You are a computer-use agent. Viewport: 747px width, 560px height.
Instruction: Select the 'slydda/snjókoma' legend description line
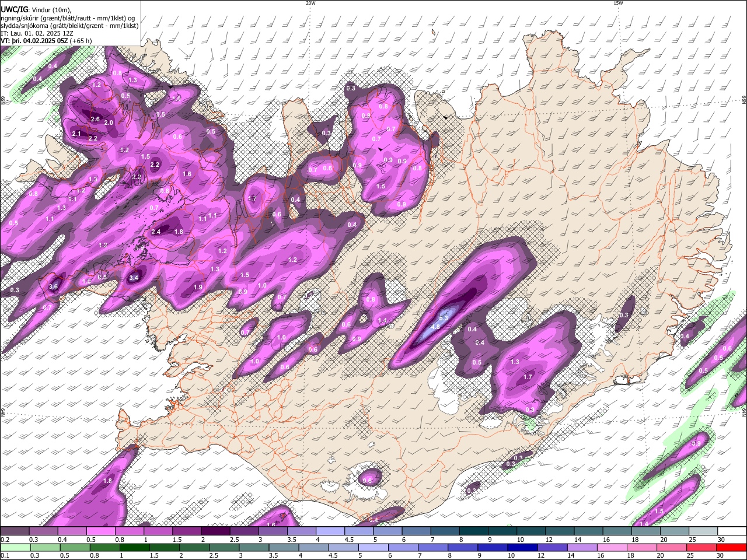tap(69, 26)
